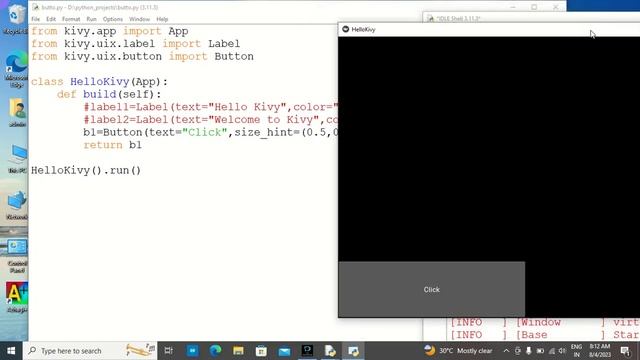This screenshot has width=640, height=360.
Task: Switch to the IDLE Python file taskbar icon
Action: [330, 351]
